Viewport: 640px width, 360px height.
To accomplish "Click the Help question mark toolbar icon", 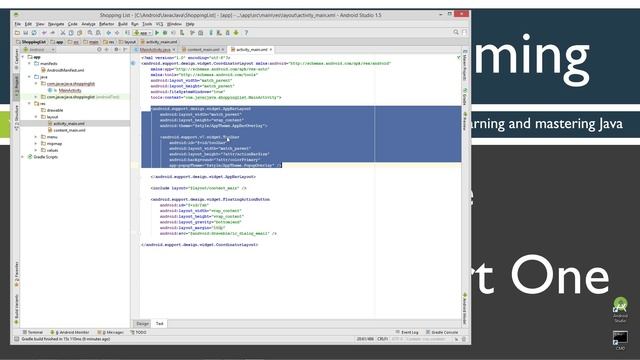I will pyautogui.click(x=246, y=33).
